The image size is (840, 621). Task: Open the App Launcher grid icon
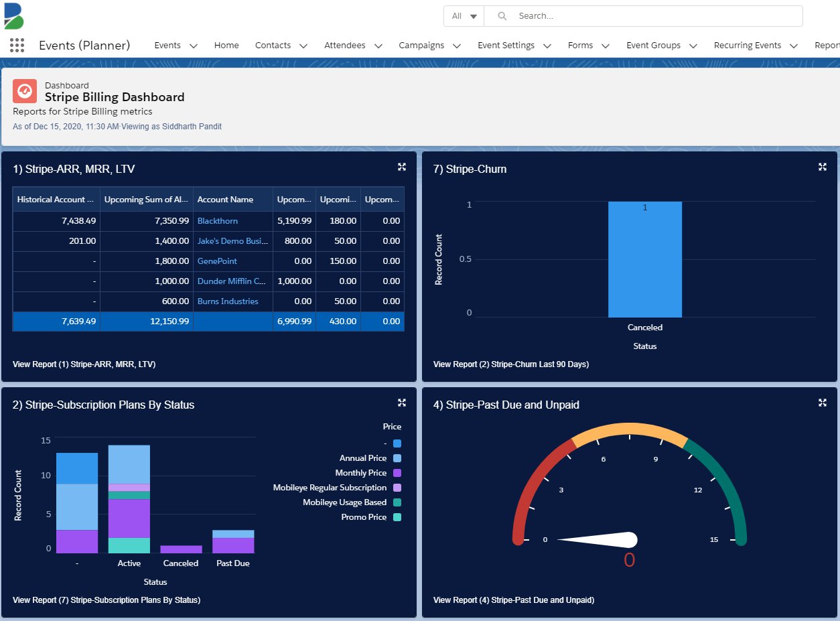pyautogui.click(x=17, y=46)
